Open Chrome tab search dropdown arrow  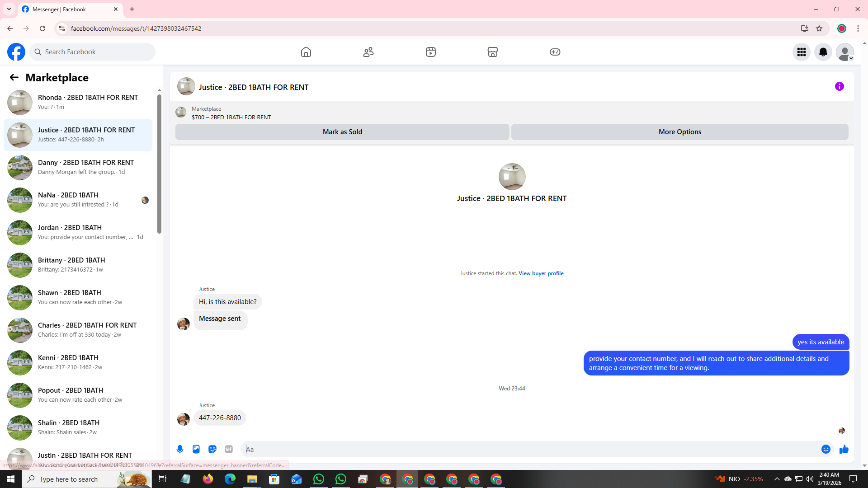(9, 9)
